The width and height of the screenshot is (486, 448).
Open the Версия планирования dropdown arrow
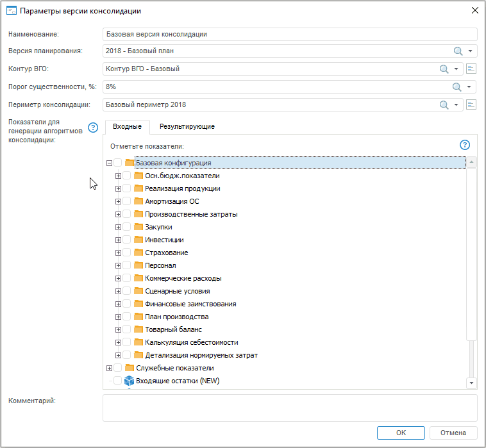[470, 51]
